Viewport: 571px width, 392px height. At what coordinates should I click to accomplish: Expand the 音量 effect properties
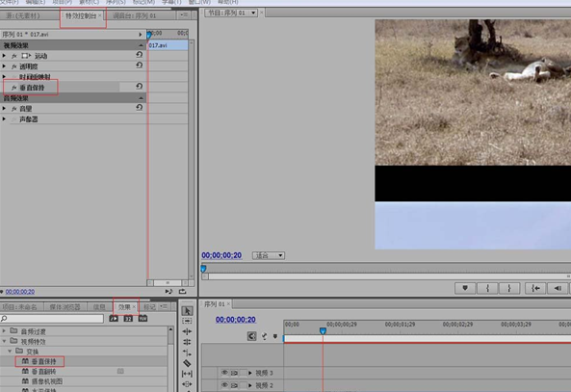click(4, 109)
